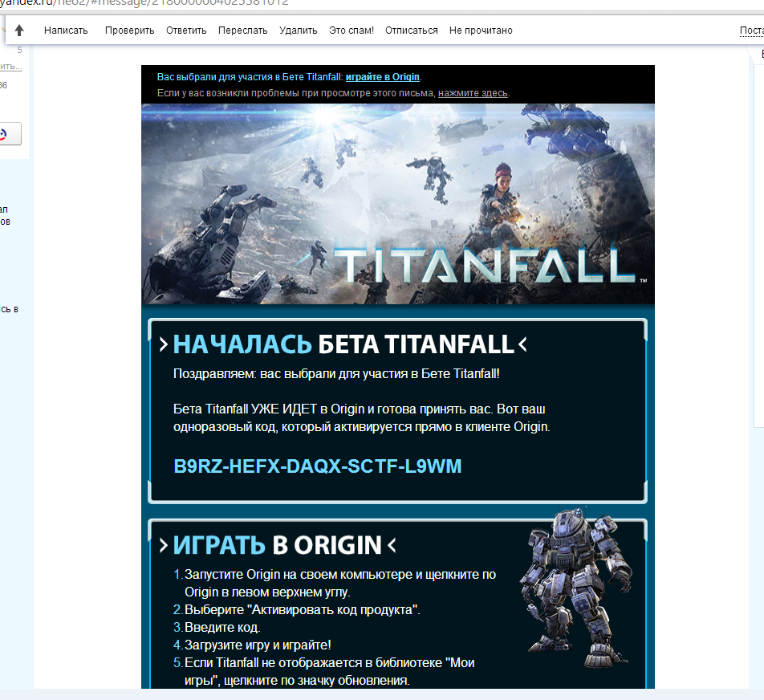The image size is (764, 700).
Task: Click Переслать to forward the email
Action: 242,31
